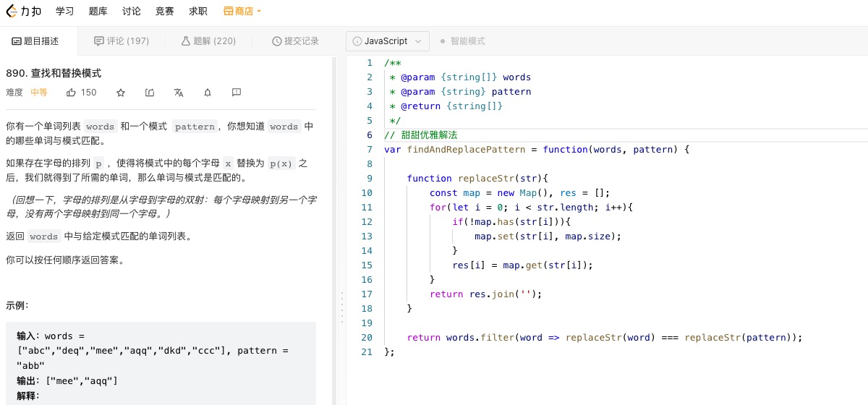This screenshot has width=868, height=405.
Task: Click the @return {string[]} doc line
Action: pos(446,106)
